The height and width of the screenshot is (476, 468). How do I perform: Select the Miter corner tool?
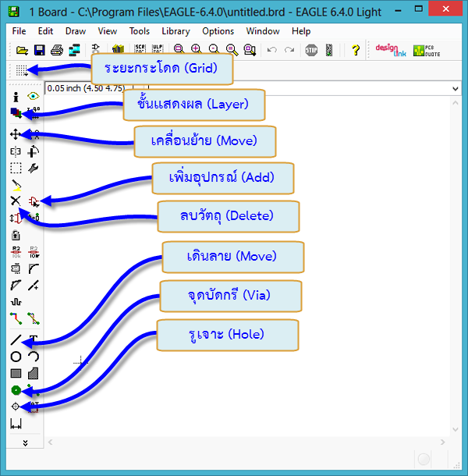[34, 268]
